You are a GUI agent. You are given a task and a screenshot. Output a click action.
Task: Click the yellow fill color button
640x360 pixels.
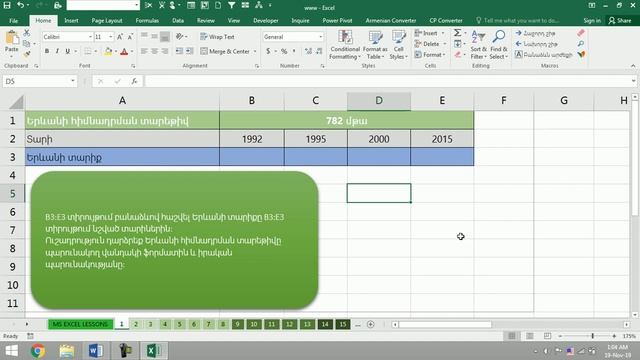[x=108, y=51]
